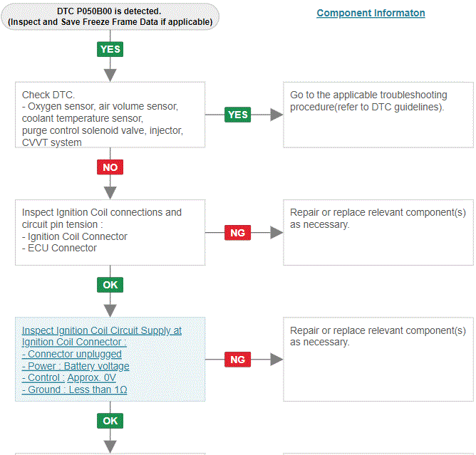Click the Ground : Less than 1Ω line
The height and width of the screenshot is (455, 476).
click(x=74, y=389)
